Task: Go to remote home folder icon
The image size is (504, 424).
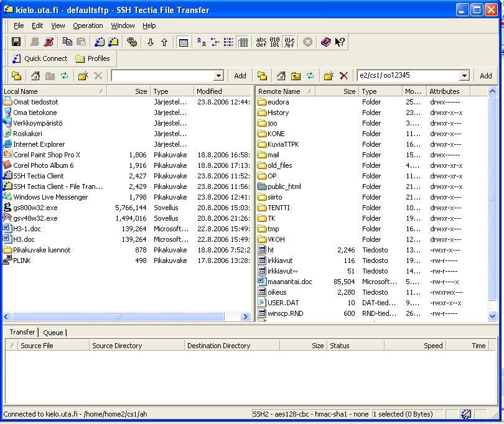Action: [281, 76]
